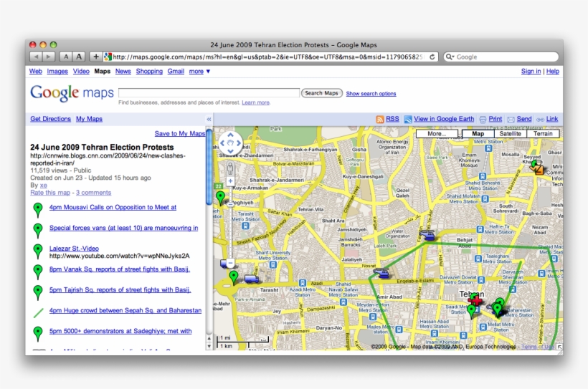588x389 pixels.
Task: Open My Maps tab
Action: tap(89, 119)
